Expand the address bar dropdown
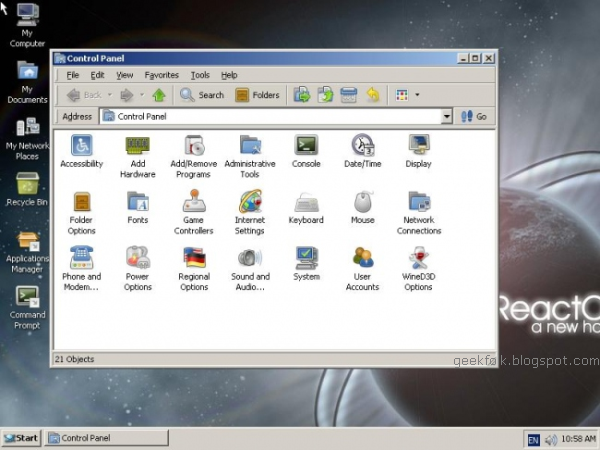The width and height of the screenshot is (600, 450). [446, 116]
